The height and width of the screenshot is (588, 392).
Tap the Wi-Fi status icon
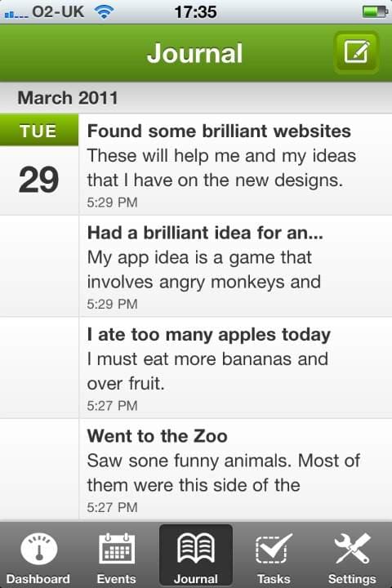(x=104, y=12)
